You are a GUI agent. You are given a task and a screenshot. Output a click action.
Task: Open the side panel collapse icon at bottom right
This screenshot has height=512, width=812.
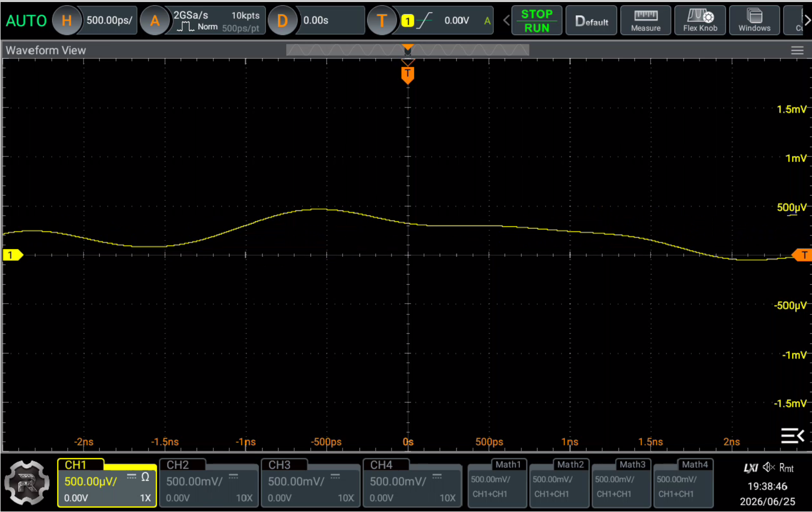(793, 436)
